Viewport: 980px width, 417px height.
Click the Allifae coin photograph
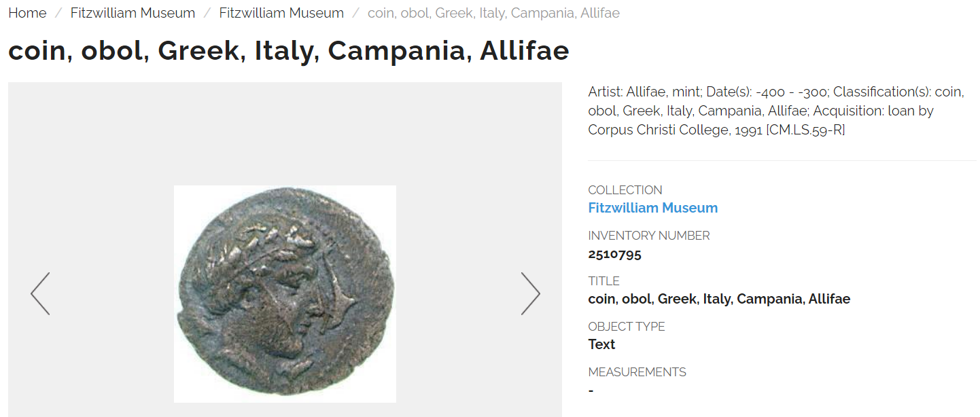285,293
